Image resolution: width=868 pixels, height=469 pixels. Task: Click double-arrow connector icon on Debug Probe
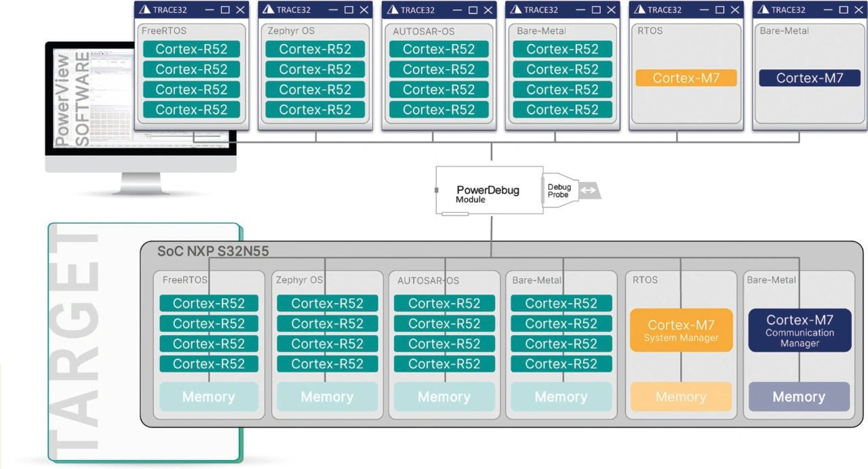point(589,190)
